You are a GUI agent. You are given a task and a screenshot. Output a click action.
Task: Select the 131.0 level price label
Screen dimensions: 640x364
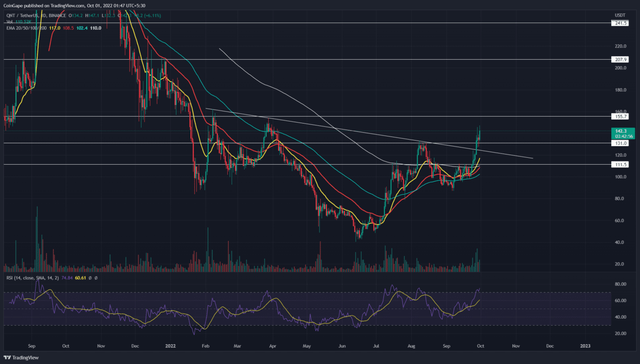click(620, 143)
